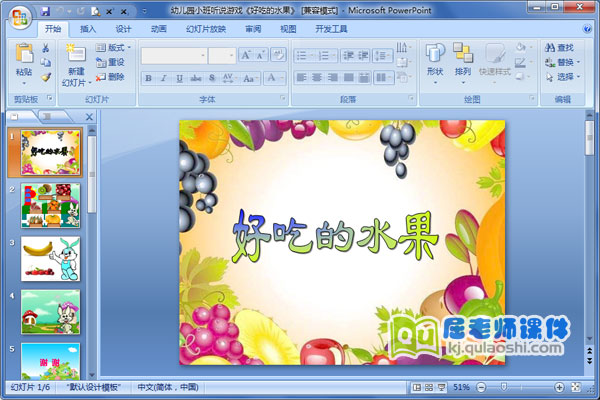Close the slide thumbnail pane
This screenshot has height=400, width=600.
coord(89,117)
